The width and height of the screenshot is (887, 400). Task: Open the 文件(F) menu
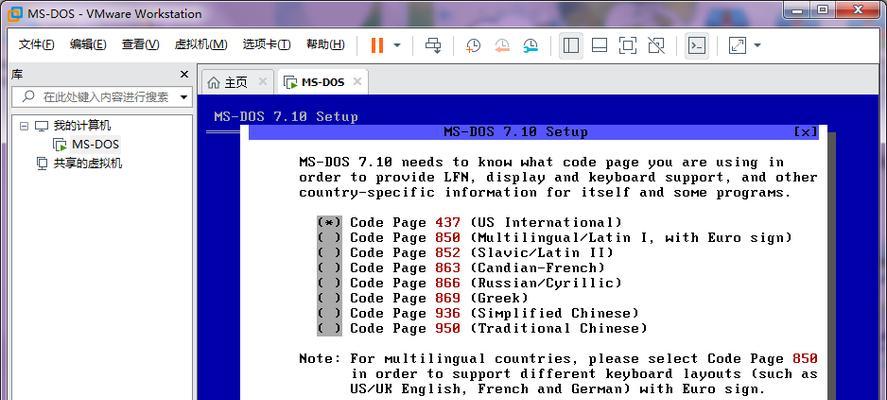click(x=36, y=45)
